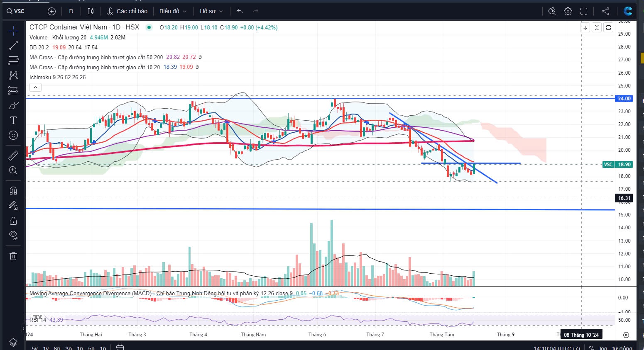Open go to date calendar icon
The width and height of the screenshot is (644, 350).
point(120,348)
